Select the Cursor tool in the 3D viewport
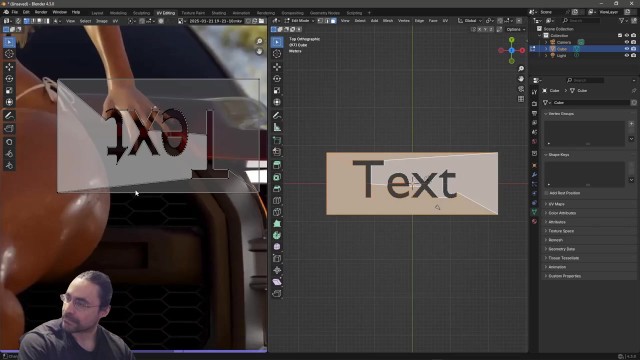This screenshot has height=360, width=640. point(277,53)
